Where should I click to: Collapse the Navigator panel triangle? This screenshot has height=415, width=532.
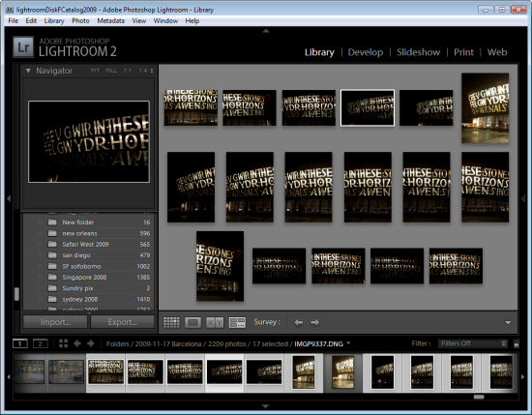[x=28, y=71]
